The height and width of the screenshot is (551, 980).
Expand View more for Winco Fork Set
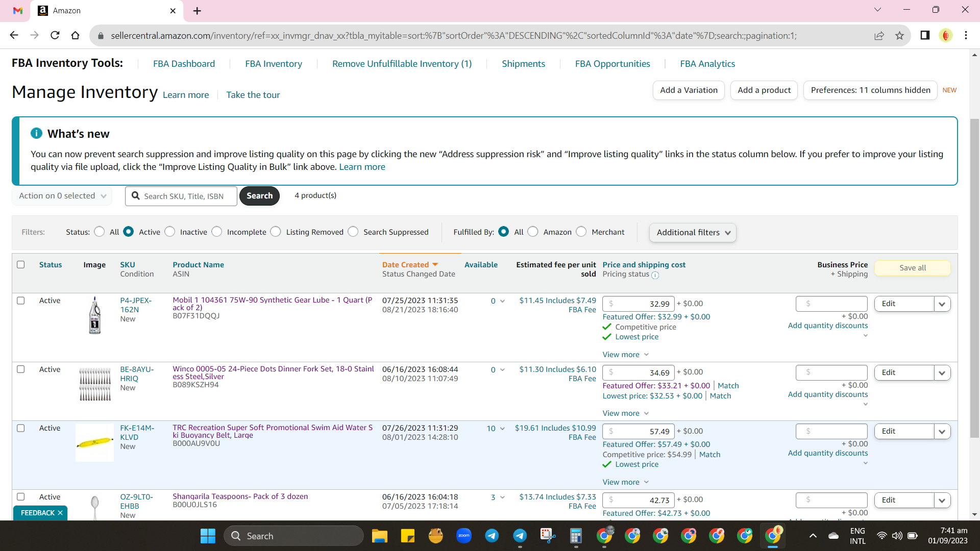626,413
